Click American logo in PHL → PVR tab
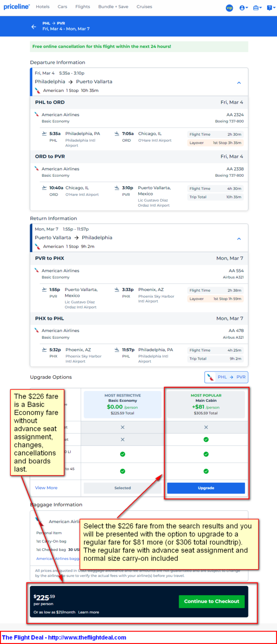The width and height of the screenshot is (277, 644). click(x=211, y=377)
